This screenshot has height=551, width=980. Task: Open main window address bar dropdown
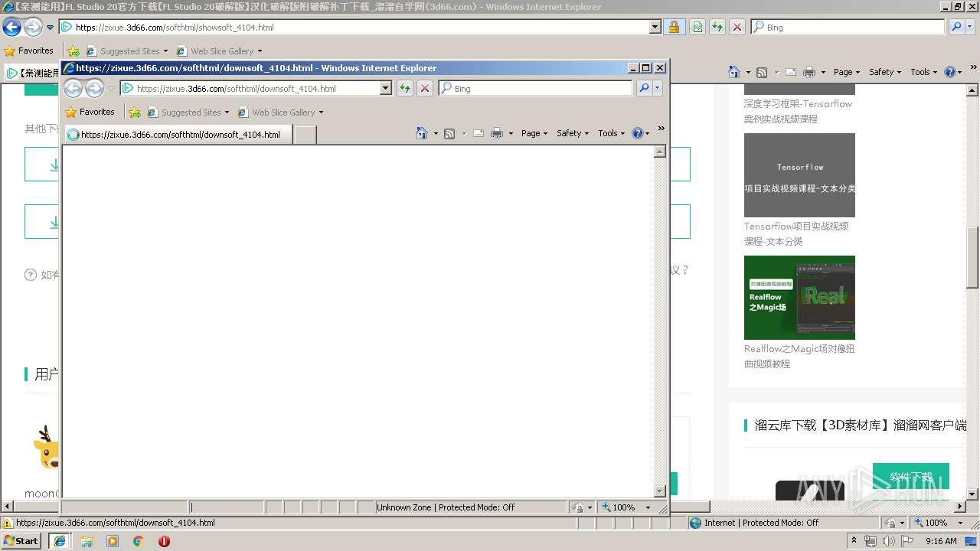(655, 28)
